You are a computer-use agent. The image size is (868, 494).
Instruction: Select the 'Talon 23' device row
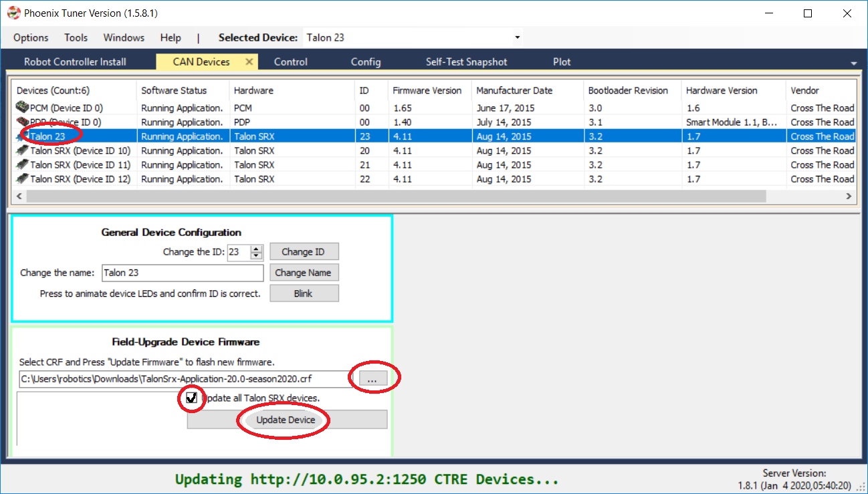tap(434, 136)
